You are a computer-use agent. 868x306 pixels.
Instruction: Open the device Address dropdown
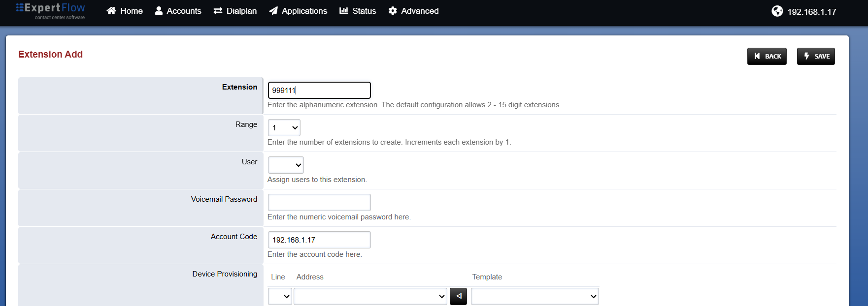(x=370, y=296)
